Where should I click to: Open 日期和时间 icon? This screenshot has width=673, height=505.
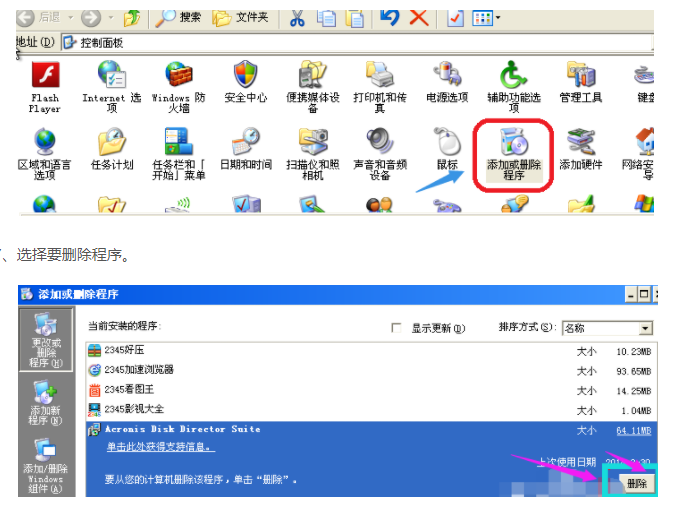click(x=245, y=144)
